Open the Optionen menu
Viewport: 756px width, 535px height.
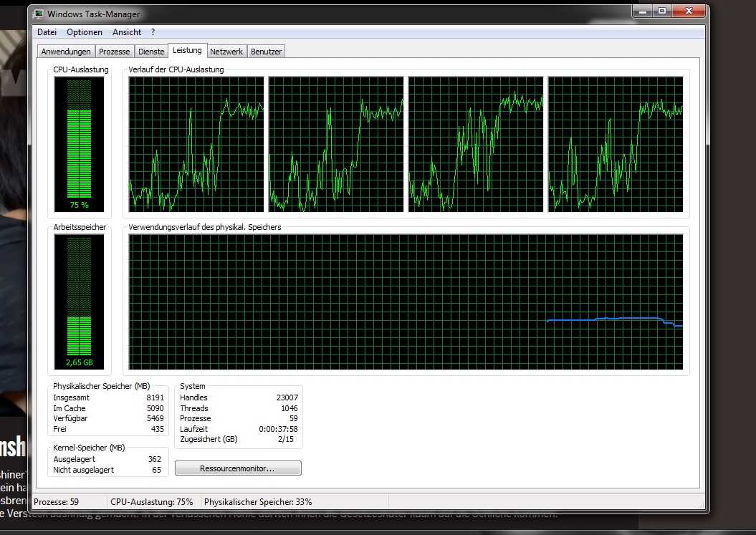tap(85, 32)
